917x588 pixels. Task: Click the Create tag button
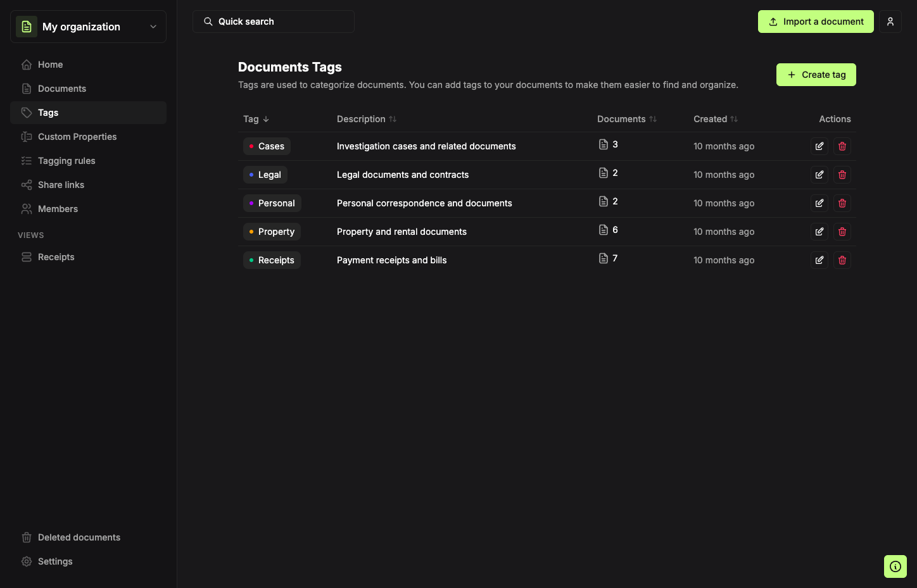[816, 75]
